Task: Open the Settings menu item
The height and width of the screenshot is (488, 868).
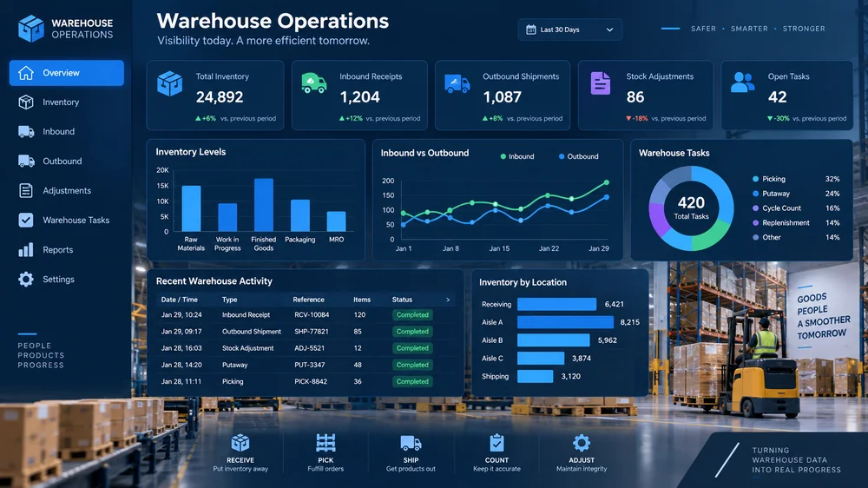Action: (67, 280)
